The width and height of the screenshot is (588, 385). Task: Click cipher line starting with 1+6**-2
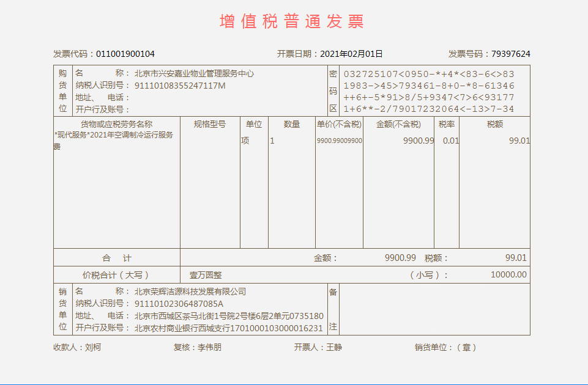(x=429, y=109)
